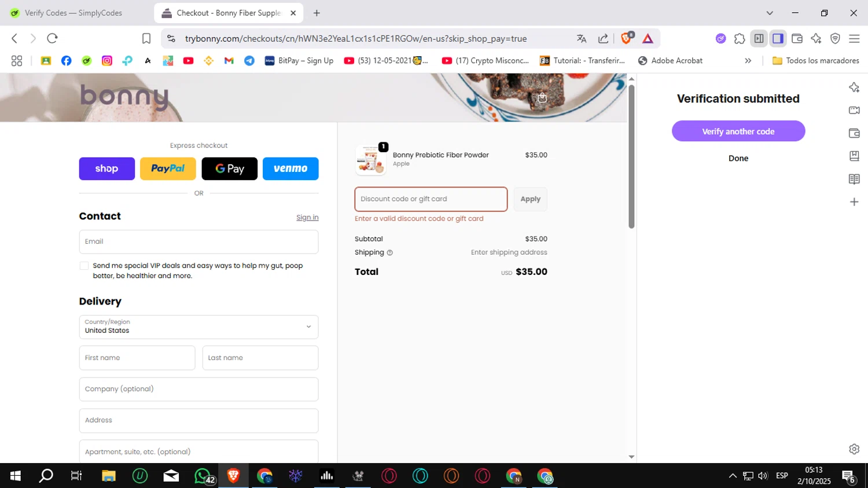Click the cart bag icon in header
The image size is (868, 488).
(542, 97)
